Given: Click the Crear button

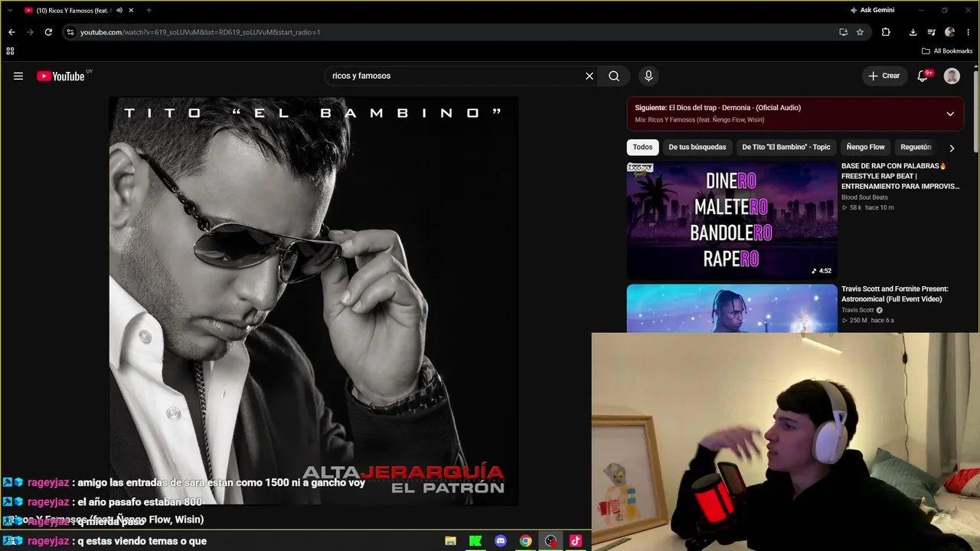Looking at the screenshot, I should coord(884,76).
